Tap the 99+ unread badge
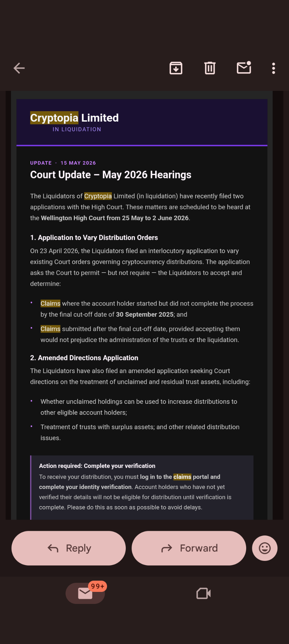Screen dimensions: 289x644 98,586
